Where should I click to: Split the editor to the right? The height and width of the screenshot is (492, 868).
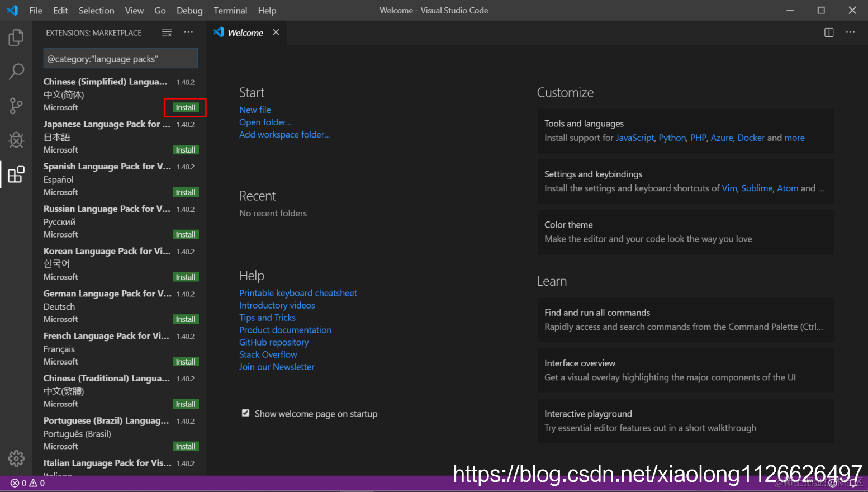829,32
